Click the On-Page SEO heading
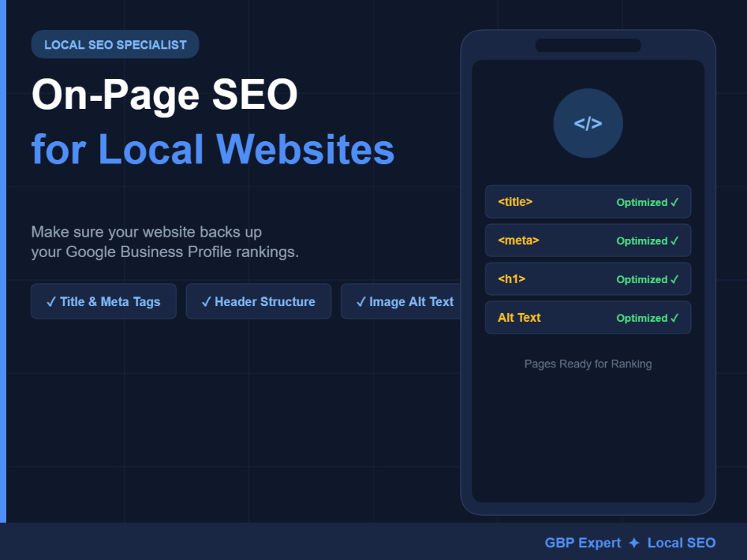The width and height of the screenshot is (747, 560). 164,95
